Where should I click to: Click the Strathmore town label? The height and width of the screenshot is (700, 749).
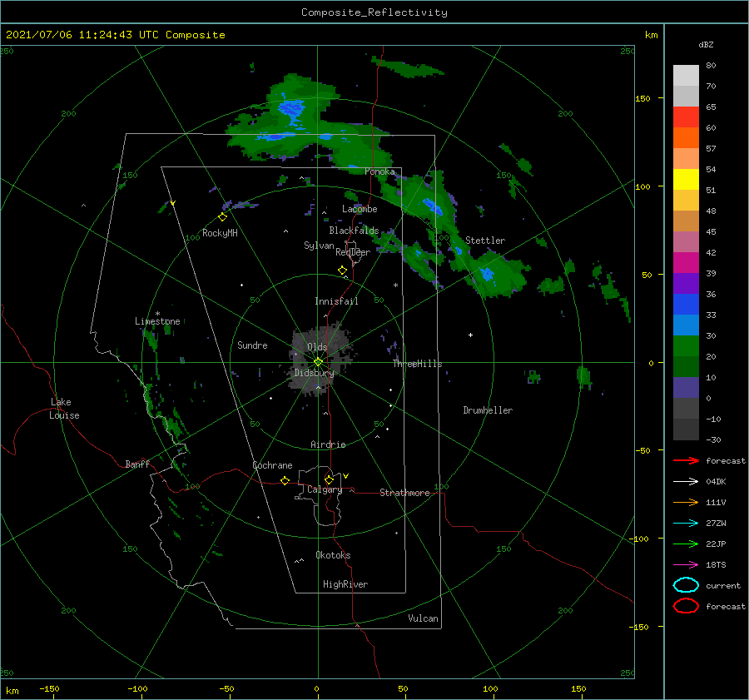[404, 493]
